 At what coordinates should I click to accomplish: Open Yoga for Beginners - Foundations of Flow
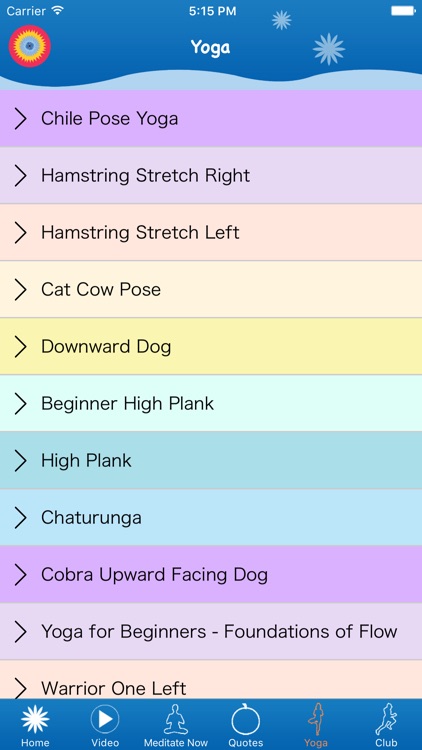pos(211,631)
